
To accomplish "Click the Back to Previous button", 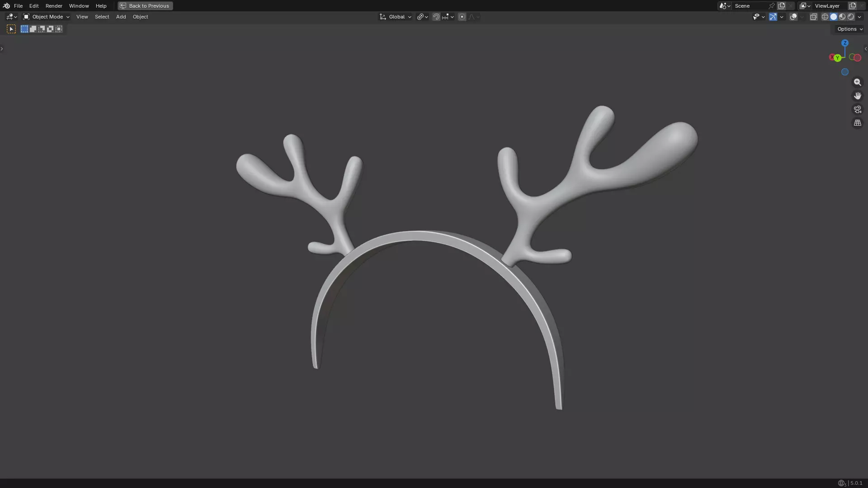I will pyautogui.click(x=145, y=6).
